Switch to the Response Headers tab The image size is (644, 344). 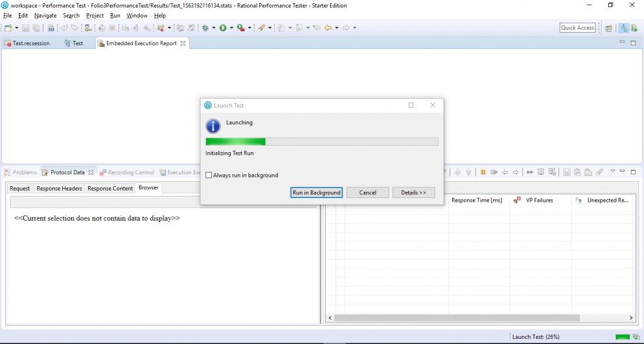(59, 189)
